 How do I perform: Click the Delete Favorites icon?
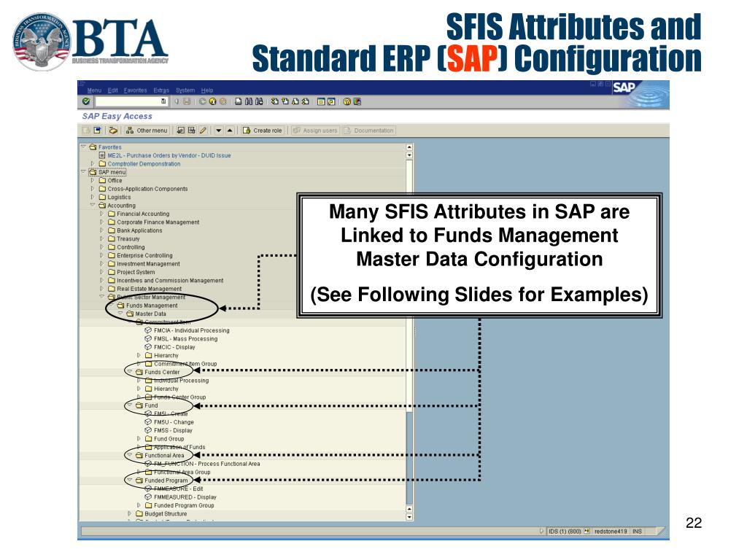point(192,131)
